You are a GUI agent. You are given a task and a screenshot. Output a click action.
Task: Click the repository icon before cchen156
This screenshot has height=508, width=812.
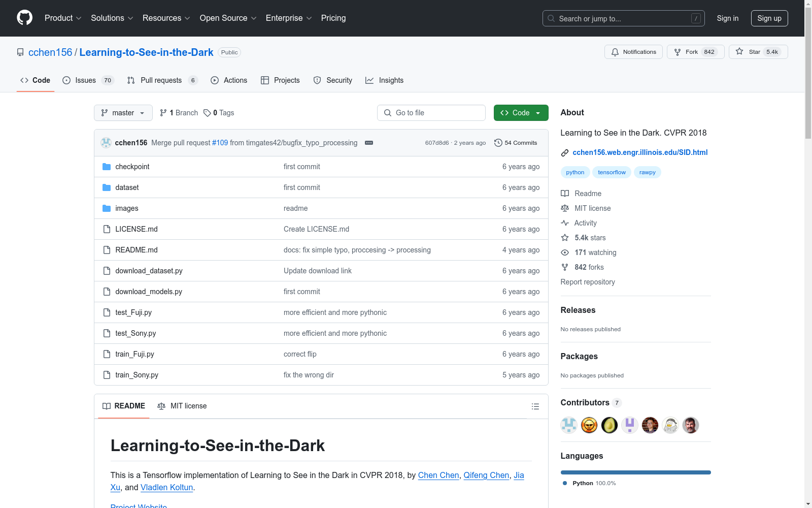(20, 52)
